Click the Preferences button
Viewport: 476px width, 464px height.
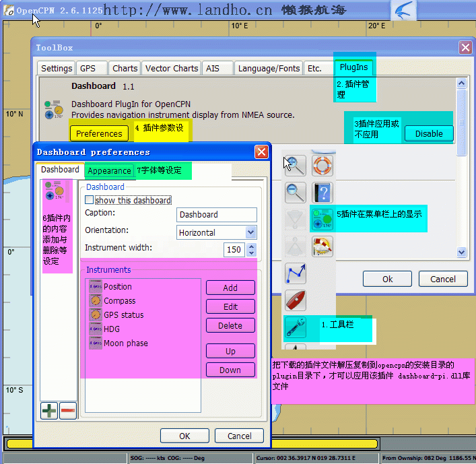[x=99, y=133]
